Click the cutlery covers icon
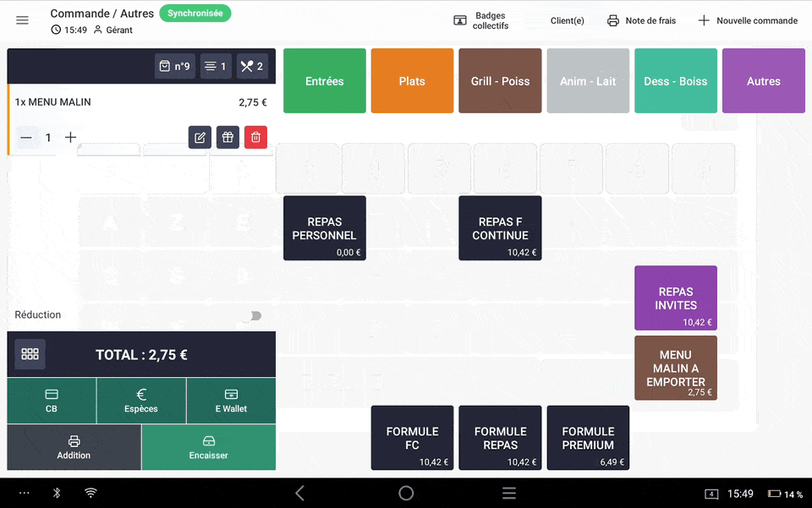Viewport: 812px width, 508px height. (252, 66)
